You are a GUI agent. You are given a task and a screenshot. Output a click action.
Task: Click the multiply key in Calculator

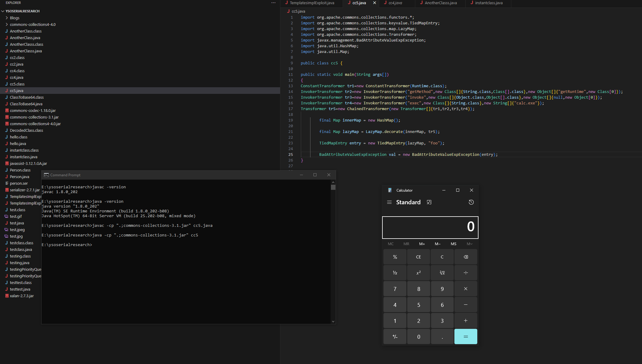click(466, 289)
